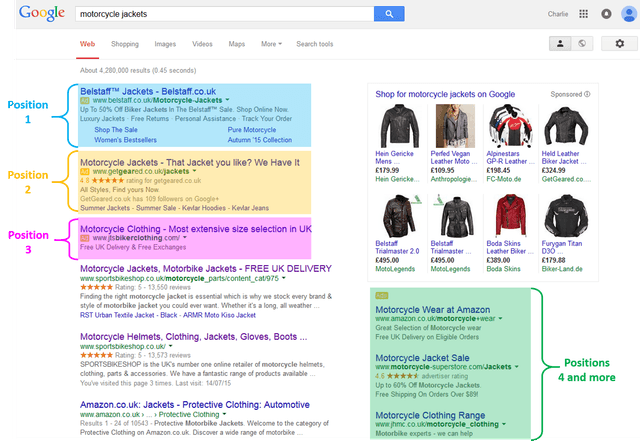
Task: Open the Hein Gericke Mens product title
Action: tap(394, 158)
